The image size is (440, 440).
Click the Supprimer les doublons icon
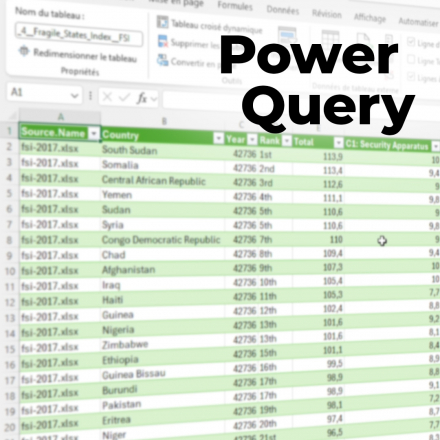coord(162,41)
